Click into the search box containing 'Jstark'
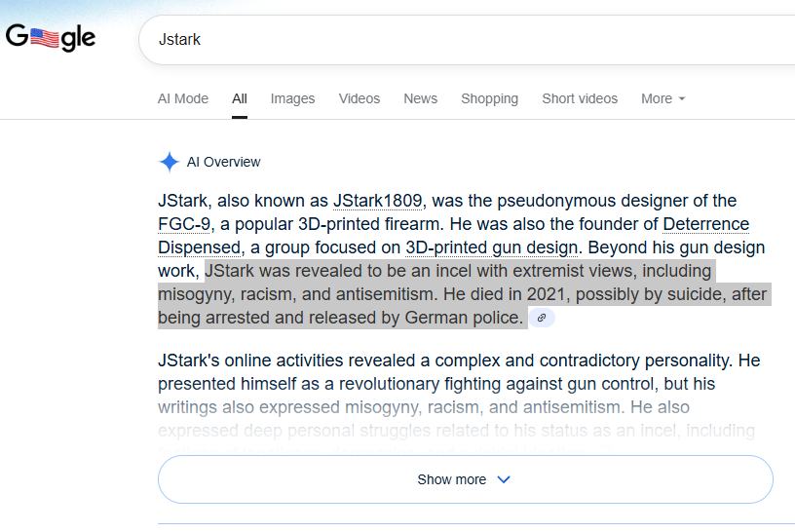This screenshot has height=532, width=795. [467, 40]
